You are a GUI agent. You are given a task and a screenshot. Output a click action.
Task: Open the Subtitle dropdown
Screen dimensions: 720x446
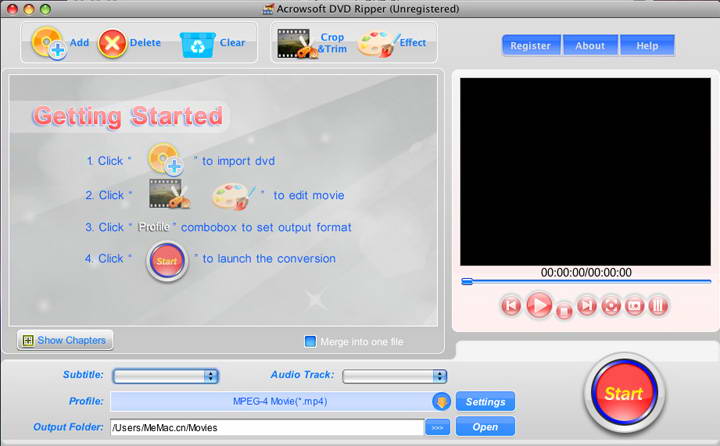pyautogui.click(x=166, y=376)
